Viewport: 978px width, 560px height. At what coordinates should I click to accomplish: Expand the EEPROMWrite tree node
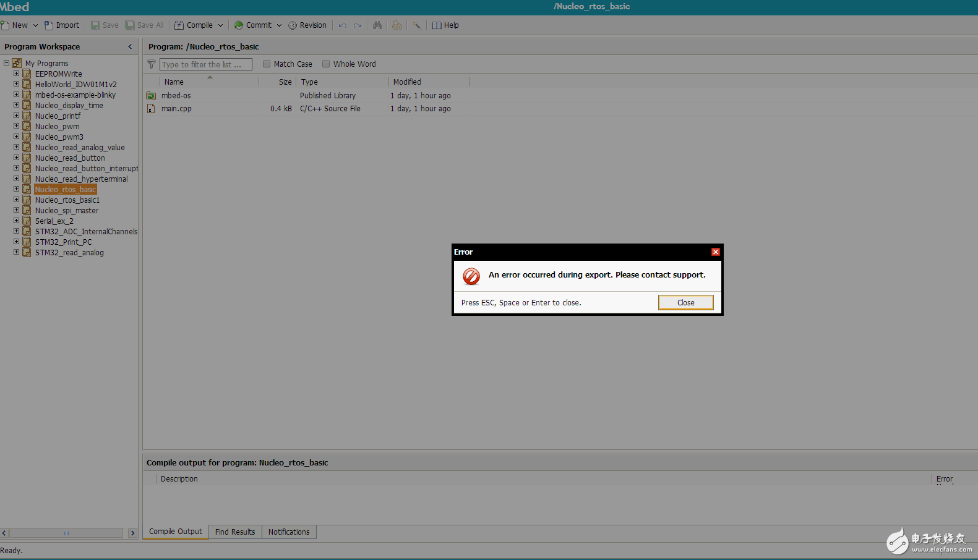tap(16, 74)
